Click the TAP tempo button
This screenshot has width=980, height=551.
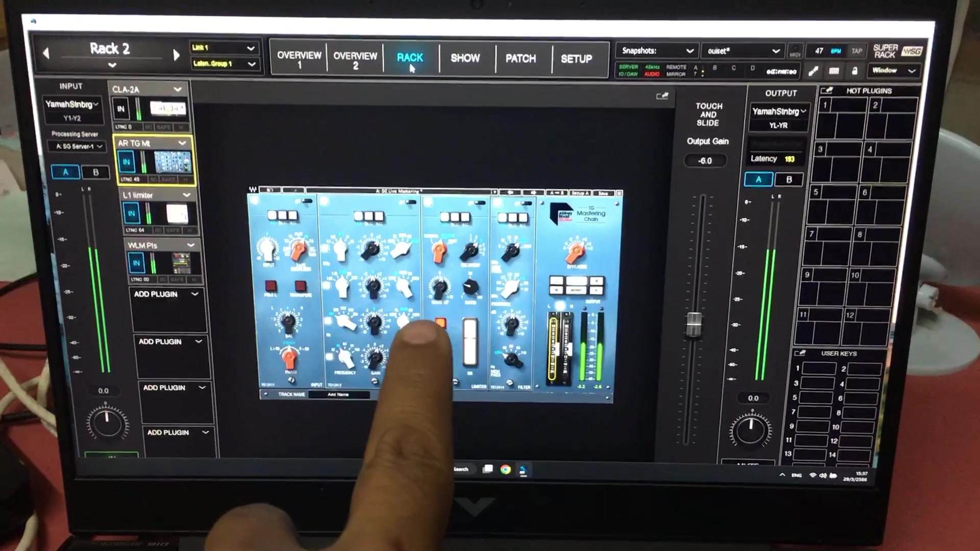pyautogui.click(x=857, y=51)
